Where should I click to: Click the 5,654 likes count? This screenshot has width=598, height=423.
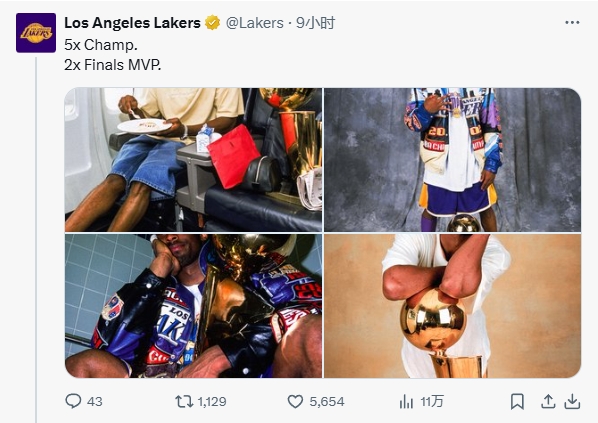327,402
